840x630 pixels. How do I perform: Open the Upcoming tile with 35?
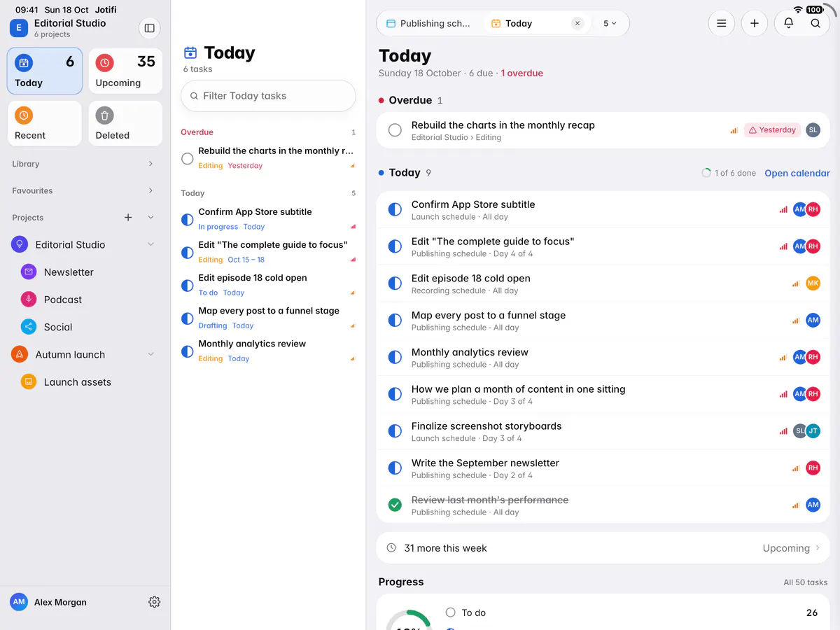click(125, 71)
